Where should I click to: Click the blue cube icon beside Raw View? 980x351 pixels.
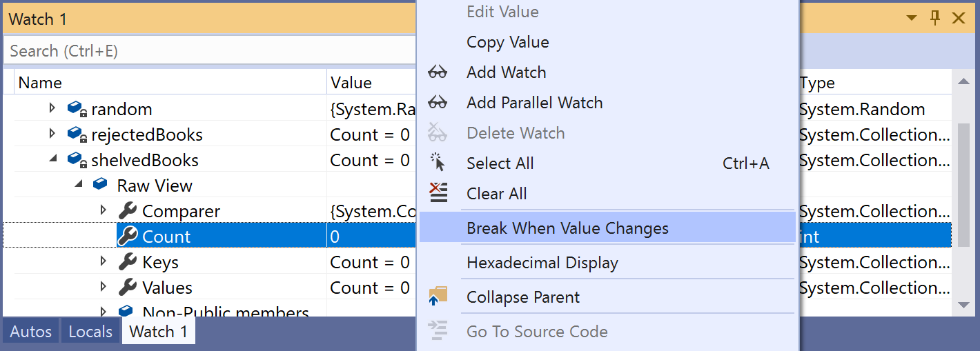coord(101,185)
